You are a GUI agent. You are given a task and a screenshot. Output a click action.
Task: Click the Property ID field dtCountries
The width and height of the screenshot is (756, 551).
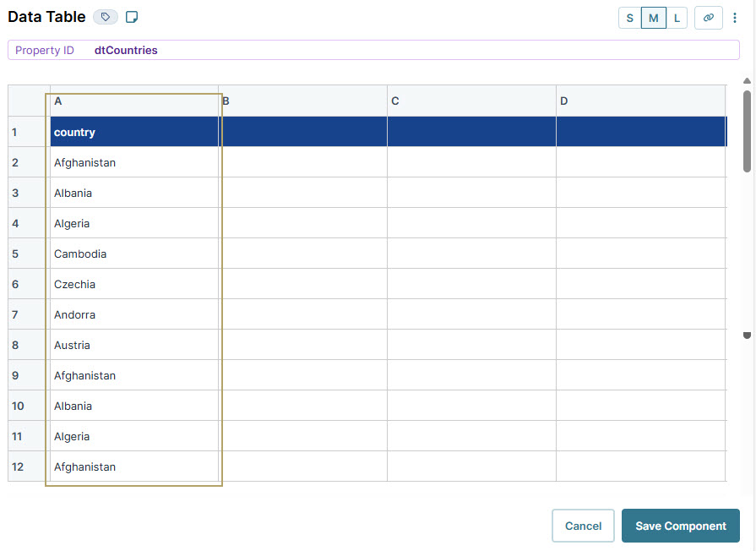373,50
